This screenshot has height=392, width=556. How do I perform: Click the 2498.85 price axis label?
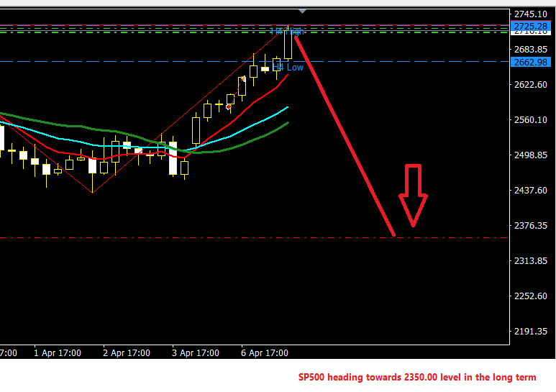coord(531,155)
